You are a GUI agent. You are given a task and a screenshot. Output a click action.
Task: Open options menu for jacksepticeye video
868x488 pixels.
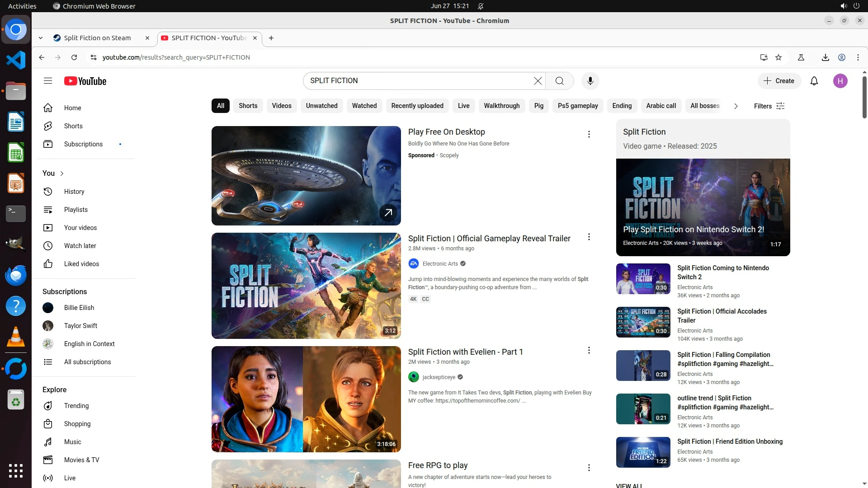coord(589,350)
